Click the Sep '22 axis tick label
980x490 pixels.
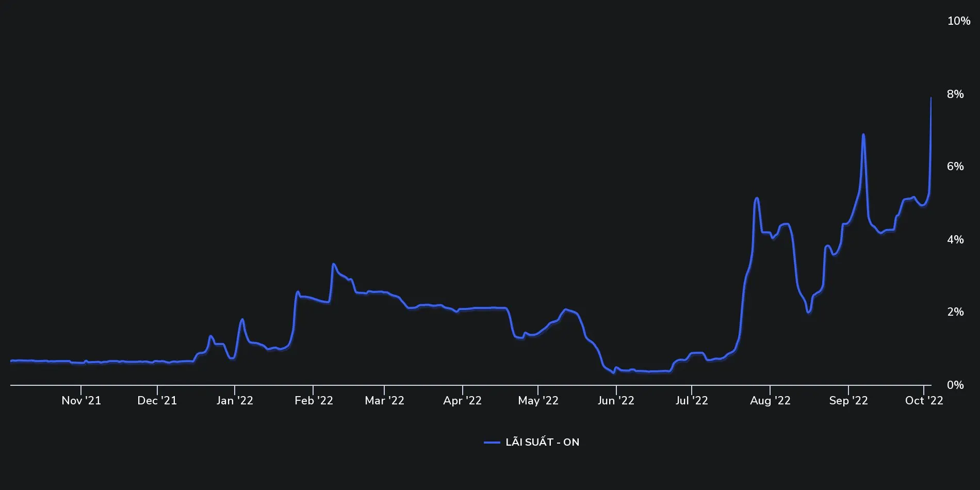tap(848, 401)
